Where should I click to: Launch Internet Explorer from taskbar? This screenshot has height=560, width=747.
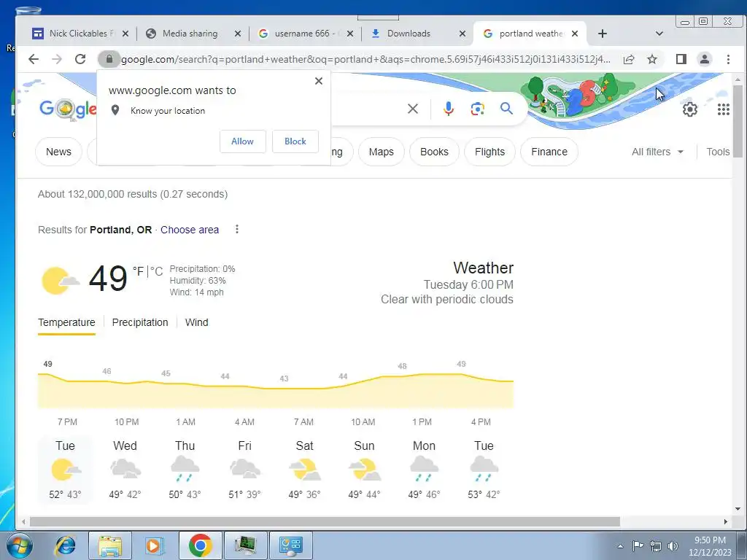[65, 545]
